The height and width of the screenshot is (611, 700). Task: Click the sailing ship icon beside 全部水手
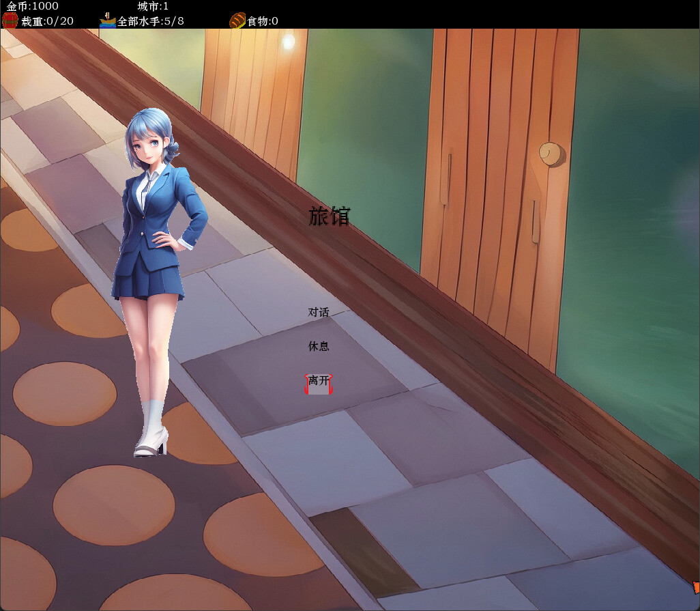[x=106, y=21]
